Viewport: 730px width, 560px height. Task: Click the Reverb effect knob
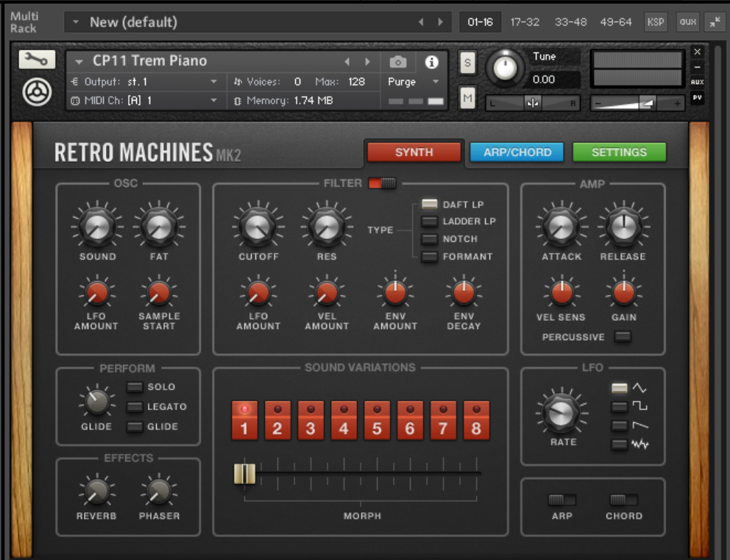pyautogui.click(x=97, y=492)
